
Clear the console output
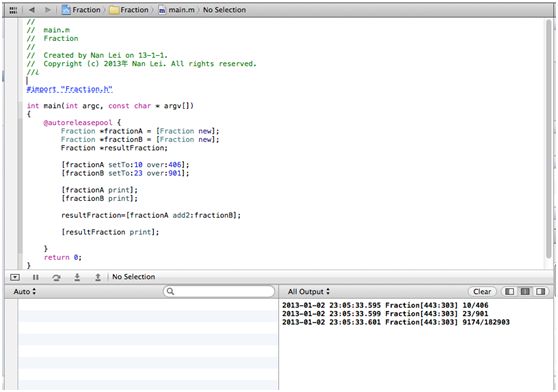click(482, 292)
